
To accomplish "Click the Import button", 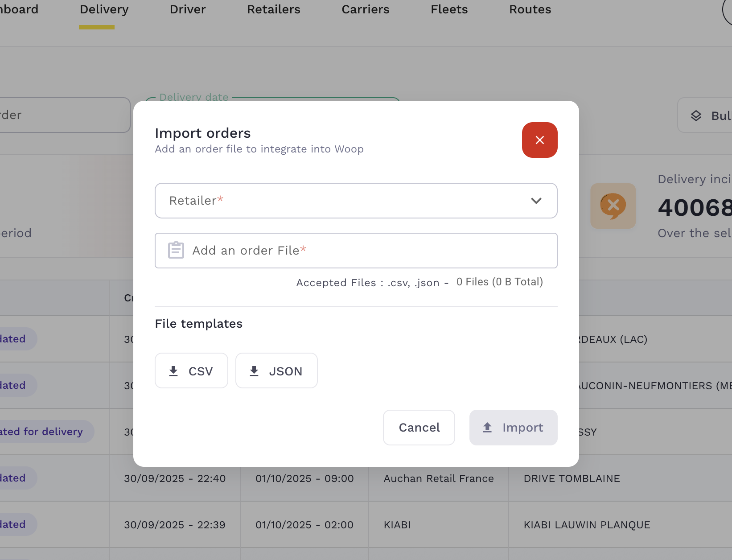I will [x=513, y=428].
